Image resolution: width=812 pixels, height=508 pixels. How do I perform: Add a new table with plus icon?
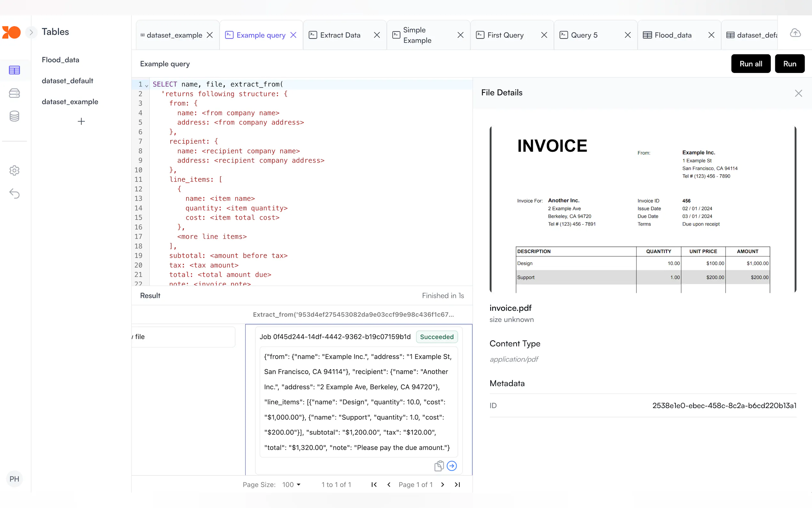coord(81,121)
